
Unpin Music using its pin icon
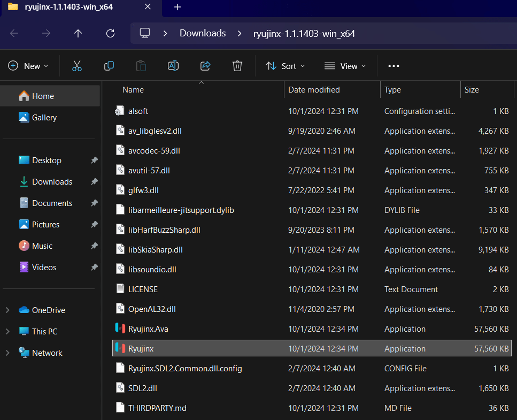pos(94,246)
